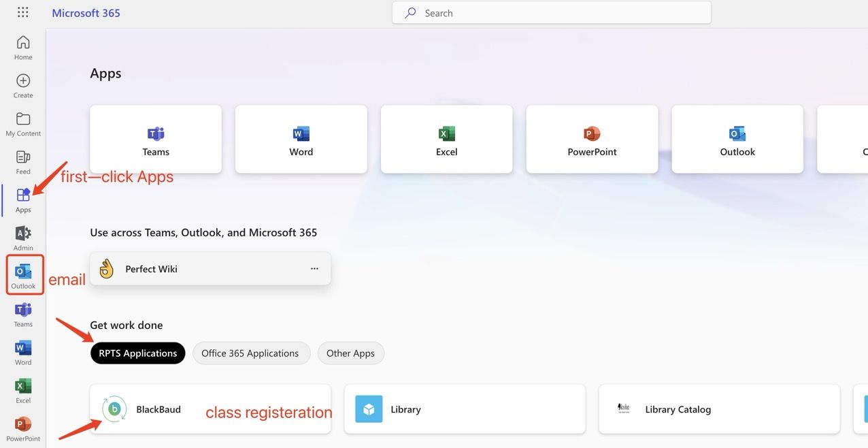Open Outlook from the sidebar
The height and width of the screenshot is (448, 868).
(24, 275)
